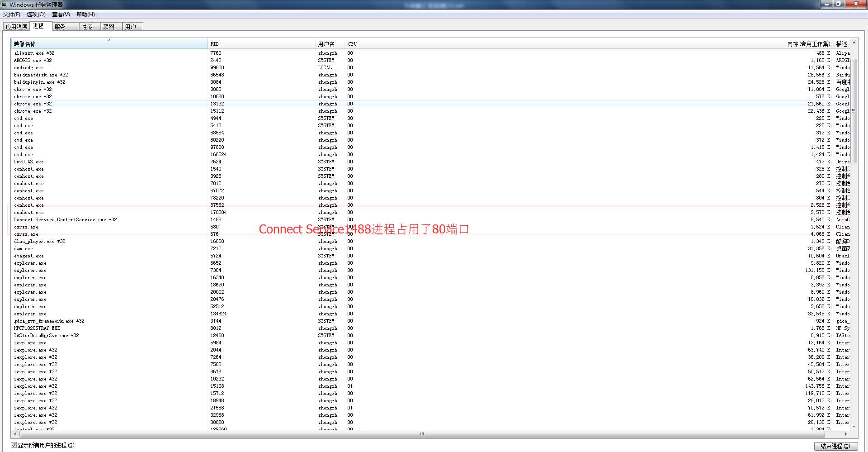Viewport: 868px width, 452px height.
Task: Select Connect.Service.ContentService.exe *32 process
Action: [431, 219]
